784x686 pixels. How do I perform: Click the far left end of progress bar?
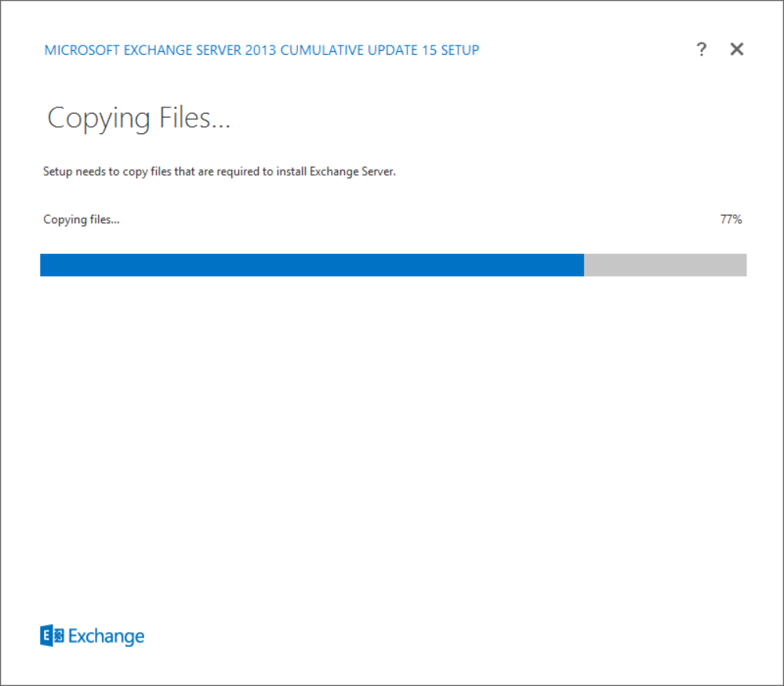pyautogui.click(x=43, y=265)
